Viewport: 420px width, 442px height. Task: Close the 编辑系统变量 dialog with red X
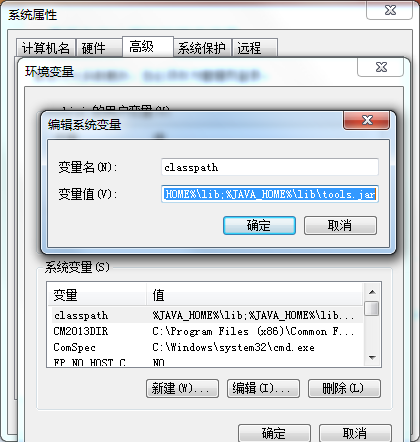pyautogui.click(x=366, y=120)
